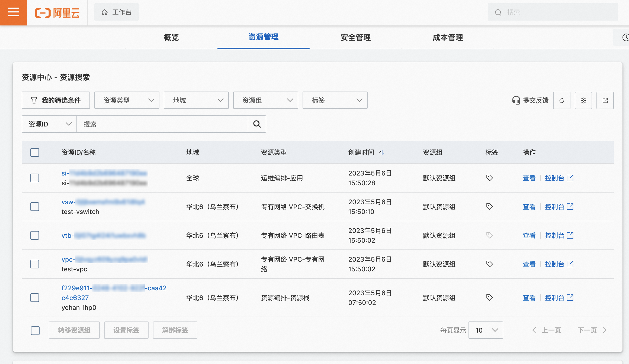The height and width of the screenshot is (364, 629).
Task: Open the 成本管理 tab
Action: click(448, 37)
